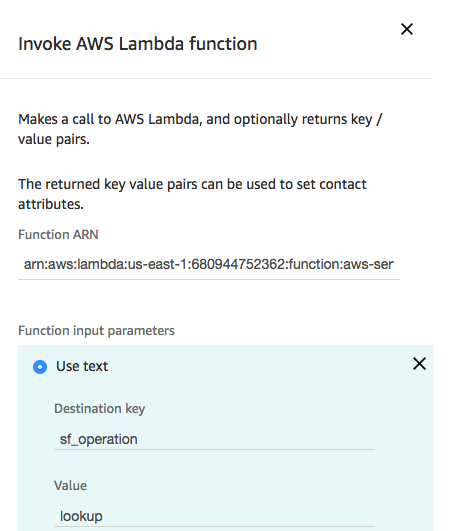Focus the Function ARN input field
Viewport: 453px width, 531px height.
[x=209, y=264]
